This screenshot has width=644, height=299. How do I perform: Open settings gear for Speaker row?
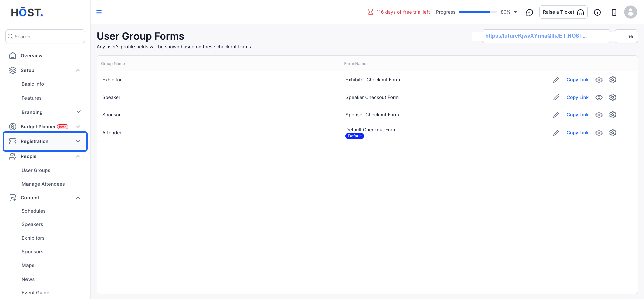[613, 97]
